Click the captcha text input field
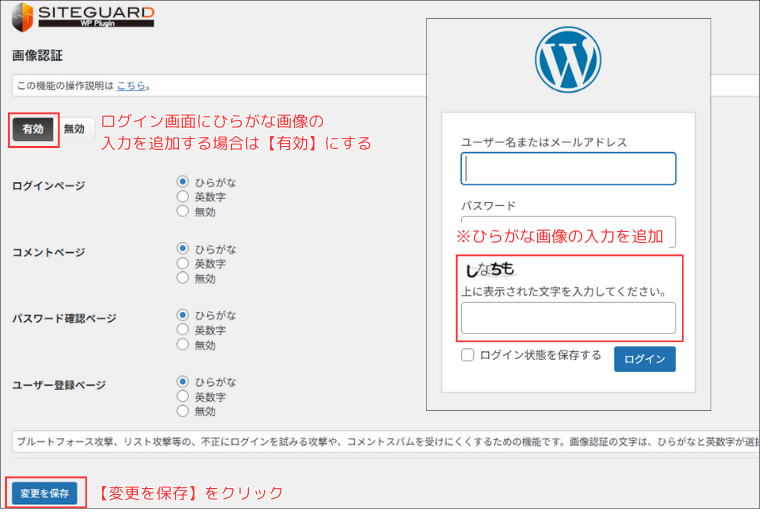The width and height of the screenshot is (760, 515). click(x=568, y=318)
